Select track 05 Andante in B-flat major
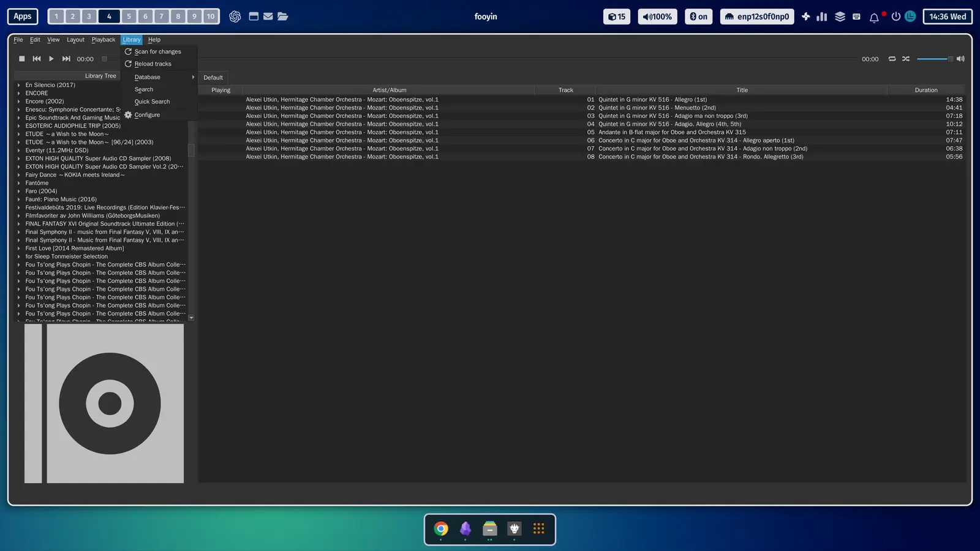This screenshot has width=980, height=551. tap(581, 132)
